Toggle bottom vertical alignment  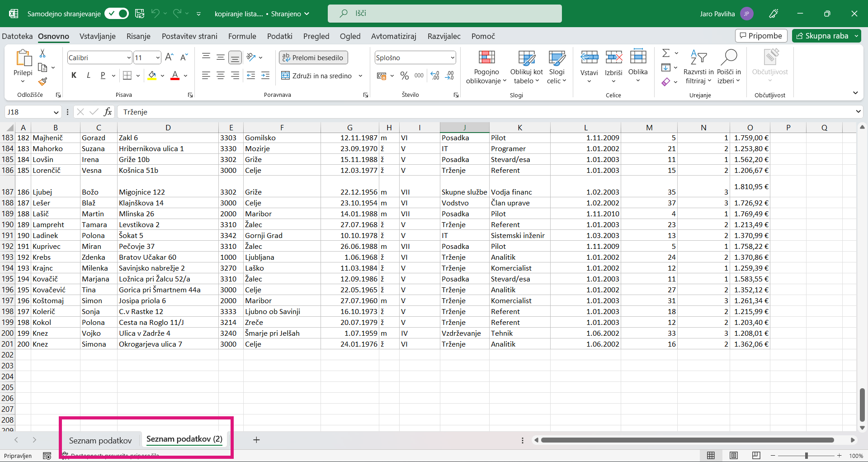click(x=235, y=57)
